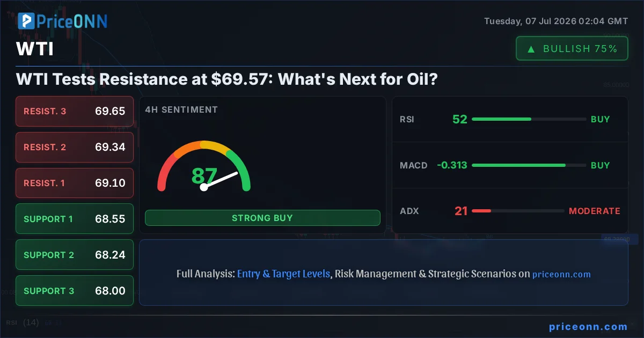Select the BULLISH 75% badge
The image size is (644, 338).
[x=572, y=48]
